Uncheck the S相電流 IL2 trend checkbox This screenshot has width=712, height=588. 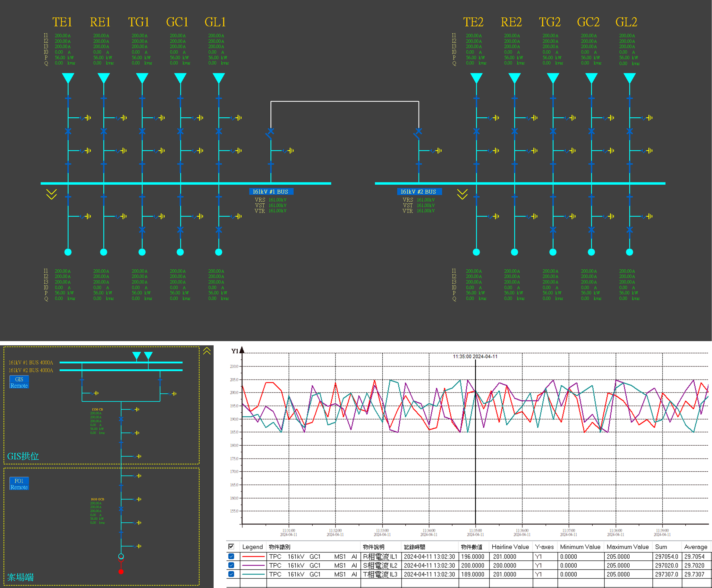click(231, 565)
